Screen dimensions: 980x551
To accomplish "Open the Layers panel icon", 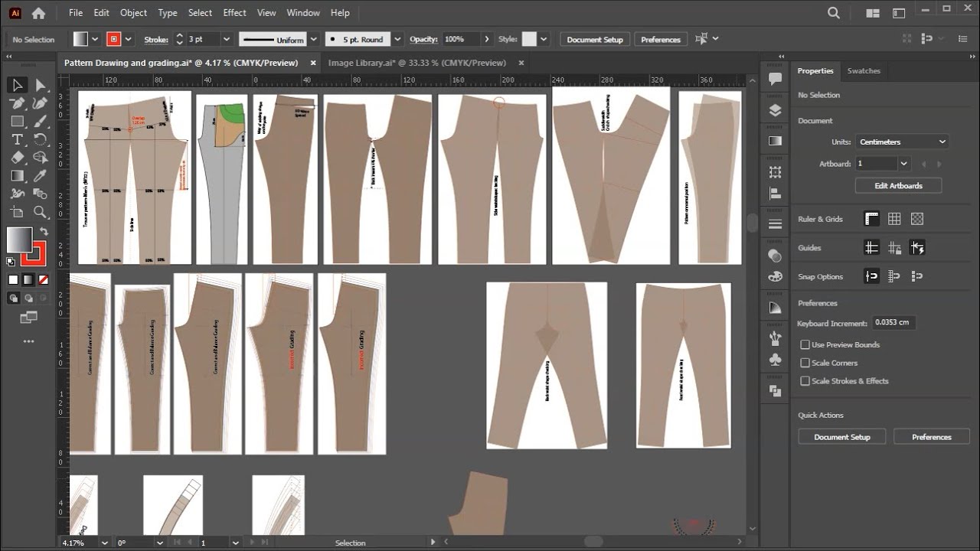I will click(775, 110).
